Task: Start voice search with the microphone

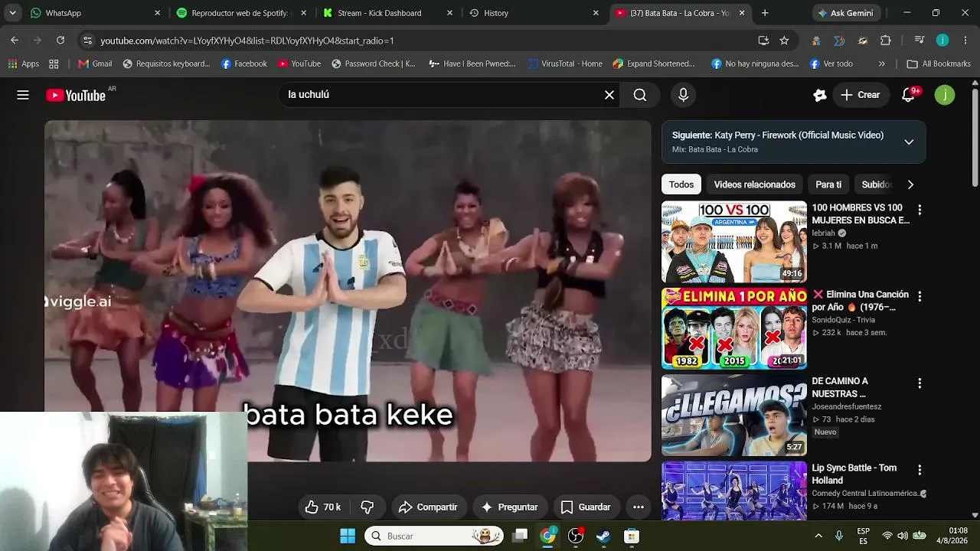Action: coord(684,95)
